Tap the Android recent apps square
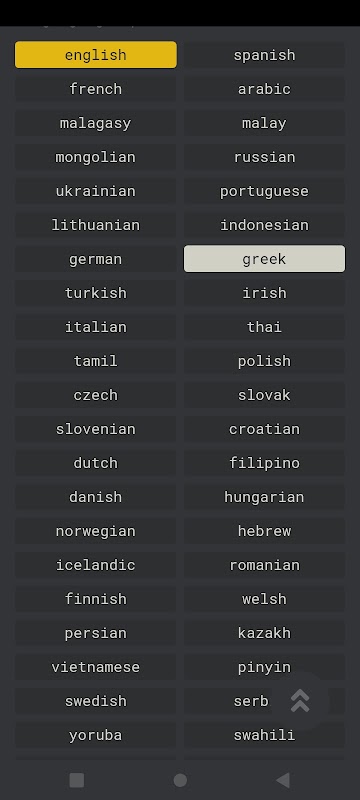 click(76, 780)
